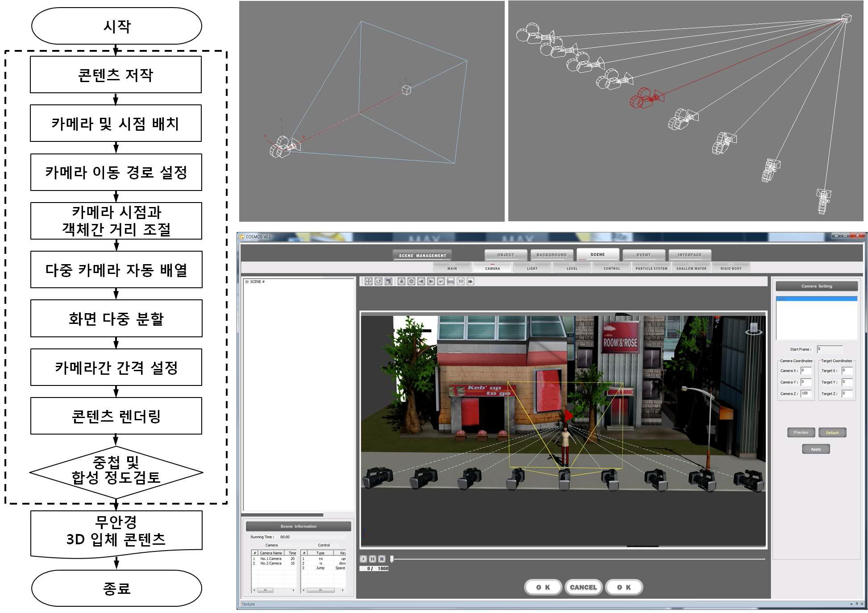The image size is (868, 613).
Task: Click the undo curved-arrow icon in toolbar
Action: pos(441,282)
